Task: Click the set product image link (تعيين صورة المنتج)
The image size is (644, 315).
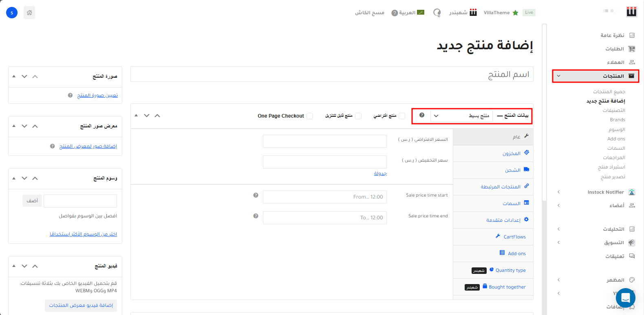Action: [x=97, y=95]
